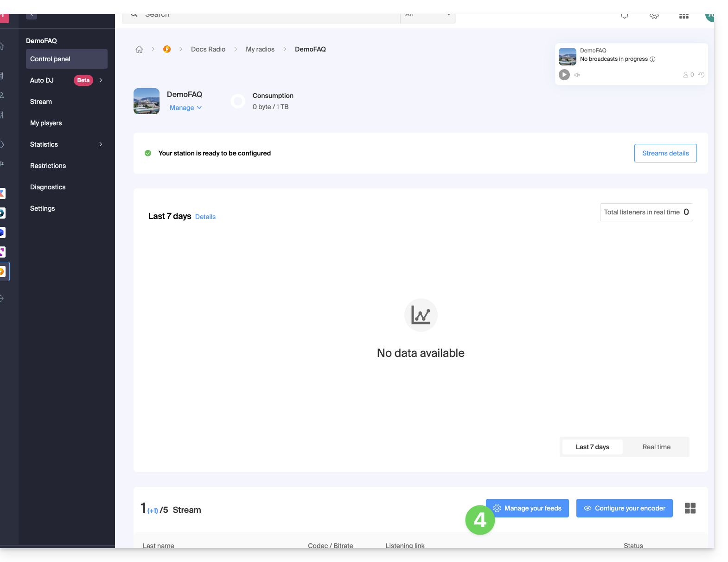This screenshot has height=562, width=728.
Task: Click info icon beside No broadcasts in progress
Action: [652, 59]
